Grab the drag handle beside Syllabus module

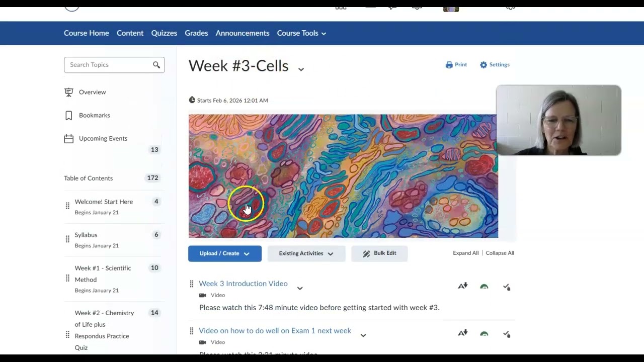(67, 239)
